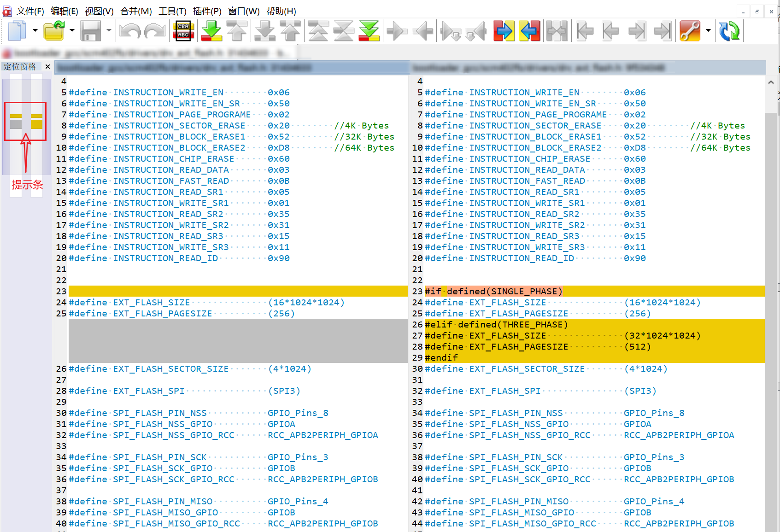Image resolution: width=780 pixels, height=532 pixels.
Task: Click the gray copy to left arrow icon
Action: click(x=423, y=31)
